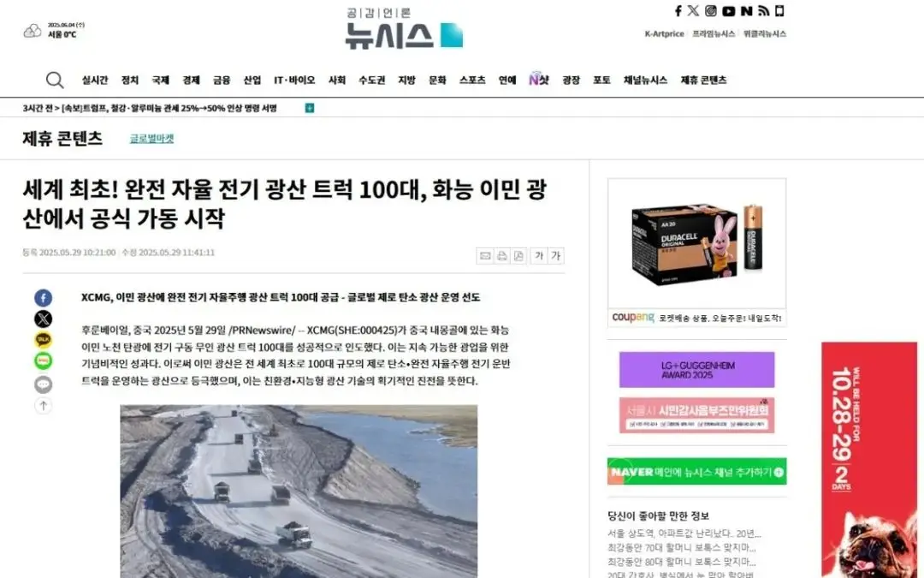Viewport: 924px width, 578px height.
Task: Open the 경제 menu
Action: (191, 80)
